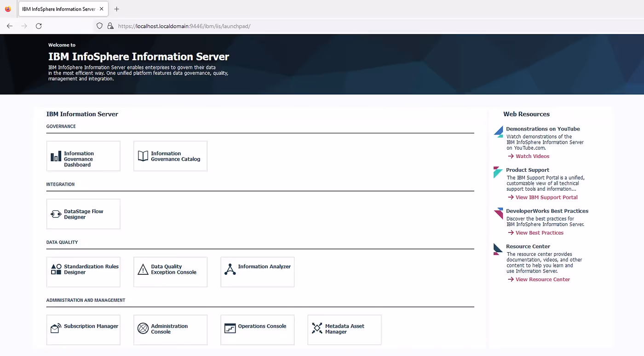Click the address bar URL field
Image resolution: width=644 pixels, height=356 pixels.
(184, 26)
